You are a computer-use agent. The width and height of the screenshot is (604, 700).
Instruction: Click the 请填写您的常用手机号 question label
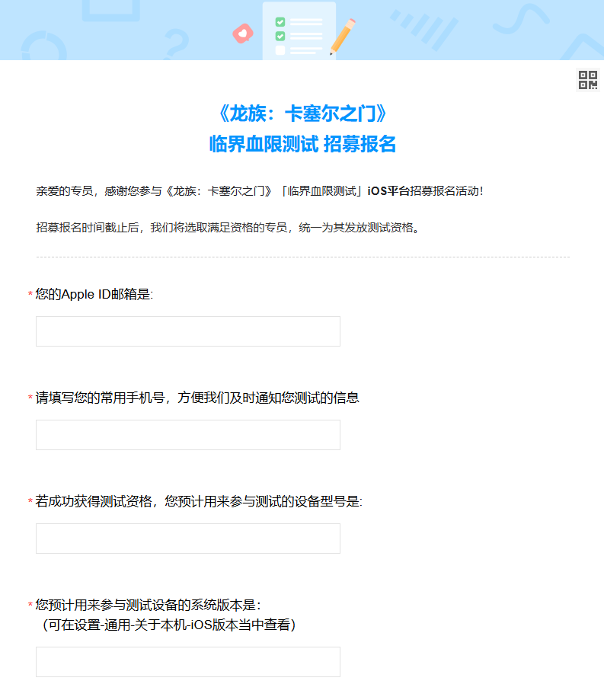pyautogui.click(x=197, y=398)
